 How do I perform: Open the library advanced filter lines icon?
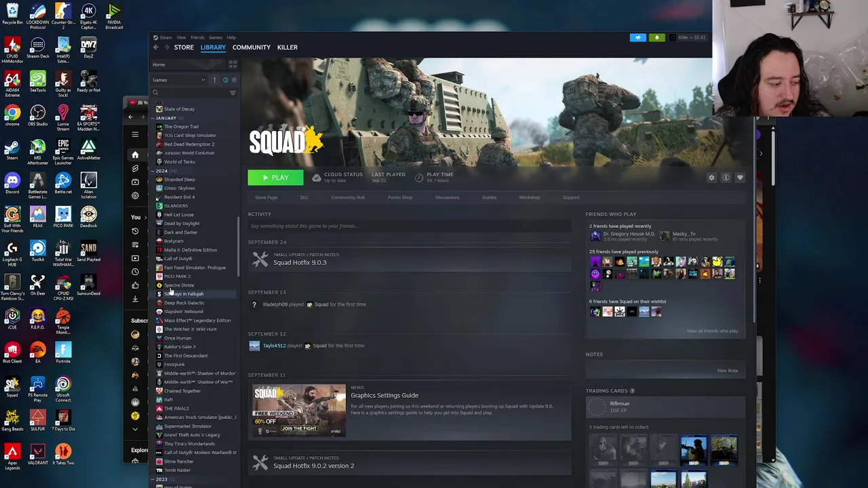point(233,93)
